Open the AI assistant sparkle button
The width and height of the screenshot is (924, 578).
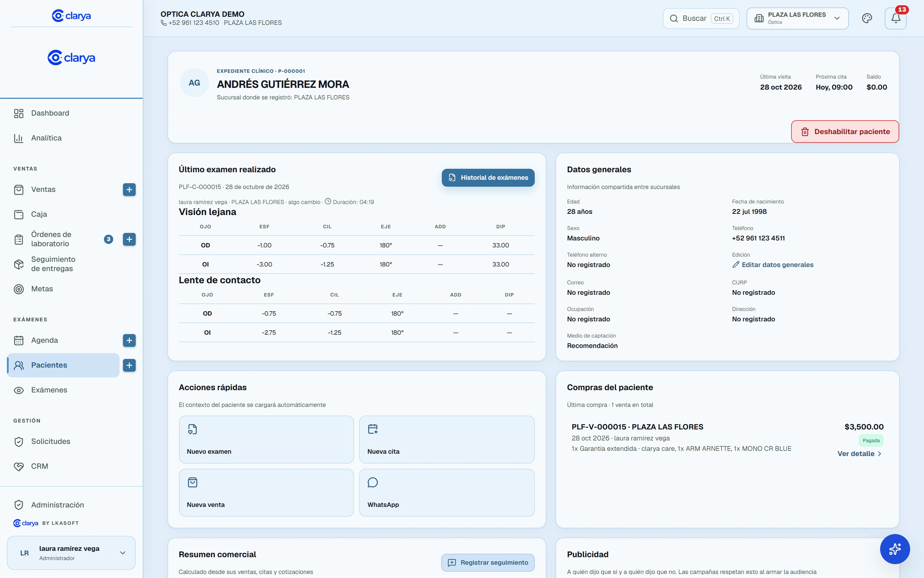(x=895, y=549)
